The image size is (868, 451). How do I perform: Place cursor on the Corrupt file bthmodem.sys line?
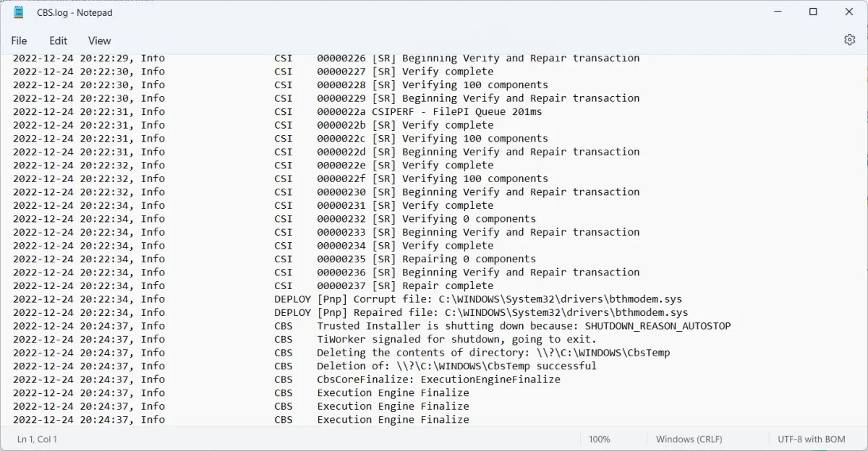tap(506, 298)
